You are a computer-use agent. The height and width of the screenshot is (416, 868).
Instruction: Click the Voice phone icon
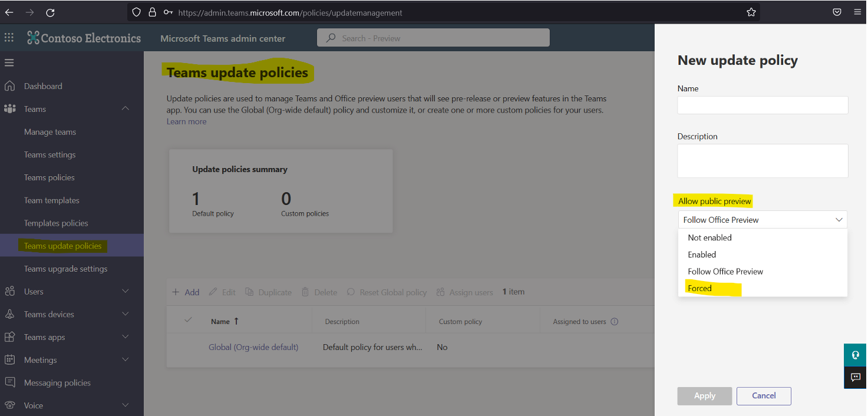click(x=9, y=405)
